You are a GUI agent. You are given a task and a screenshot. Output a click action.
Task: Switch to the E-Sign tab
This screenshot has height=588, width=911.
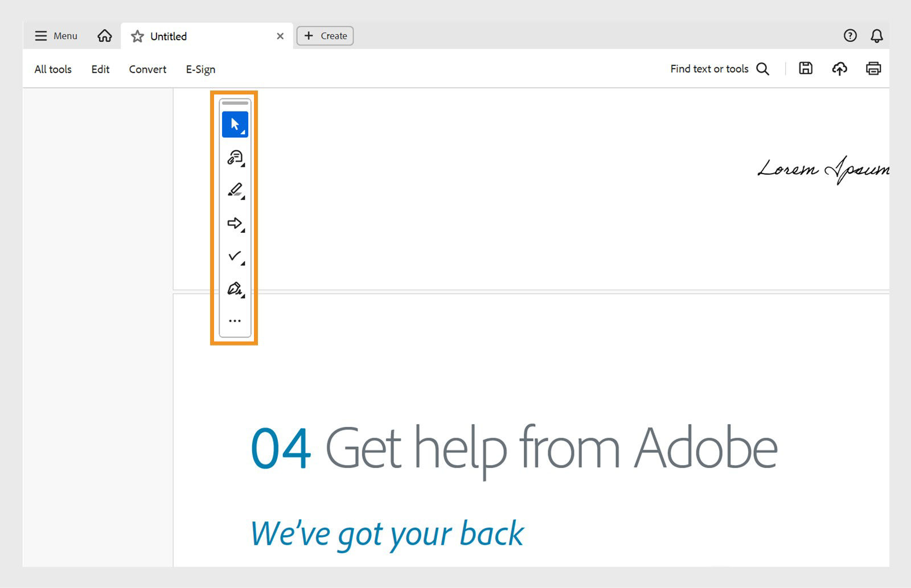[200, 69]
